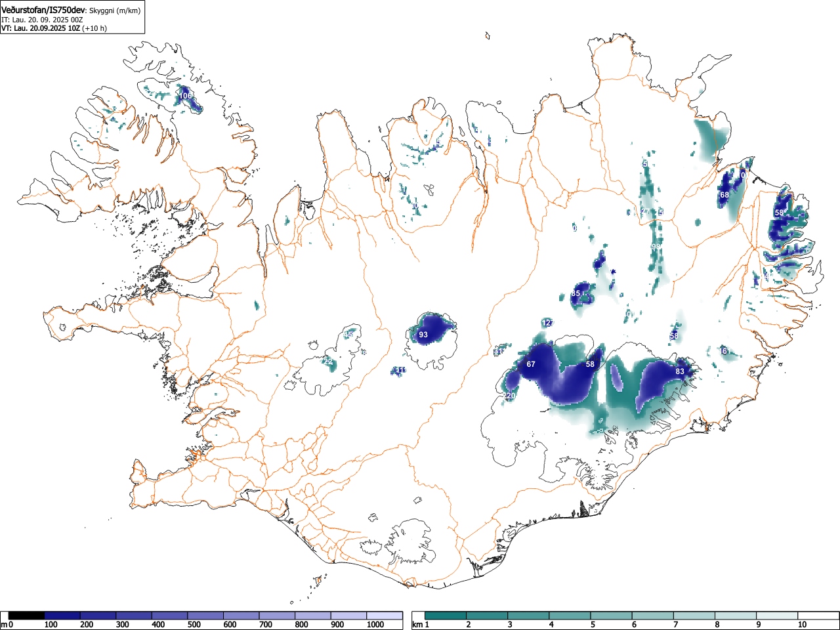Click the '98' visibility value on the map
The height and width of the screenshot is (630, 840).
coord(656,247)
